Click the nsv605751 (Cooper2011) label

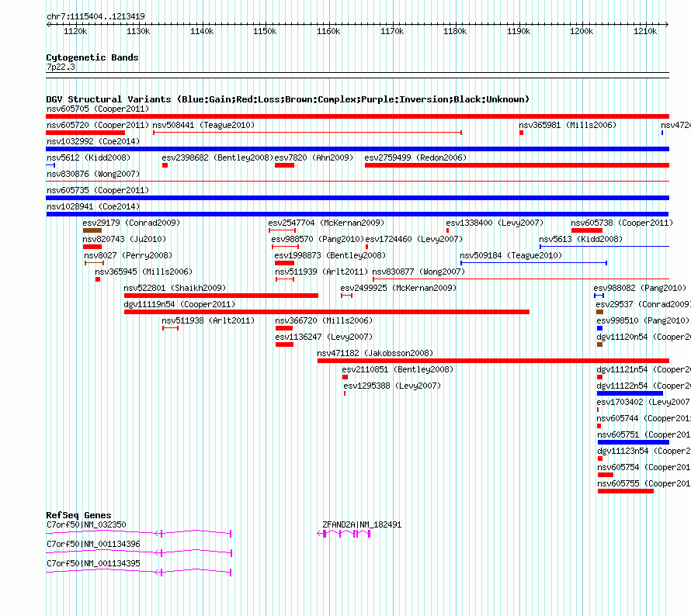tap(644, 434)
